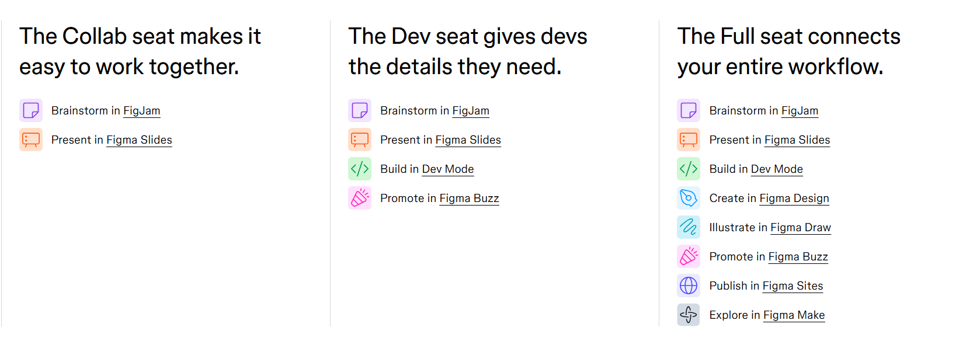Open the Figma Make link at the bottom of the Full seat list
980x355 pixels.
click(794, 315)
